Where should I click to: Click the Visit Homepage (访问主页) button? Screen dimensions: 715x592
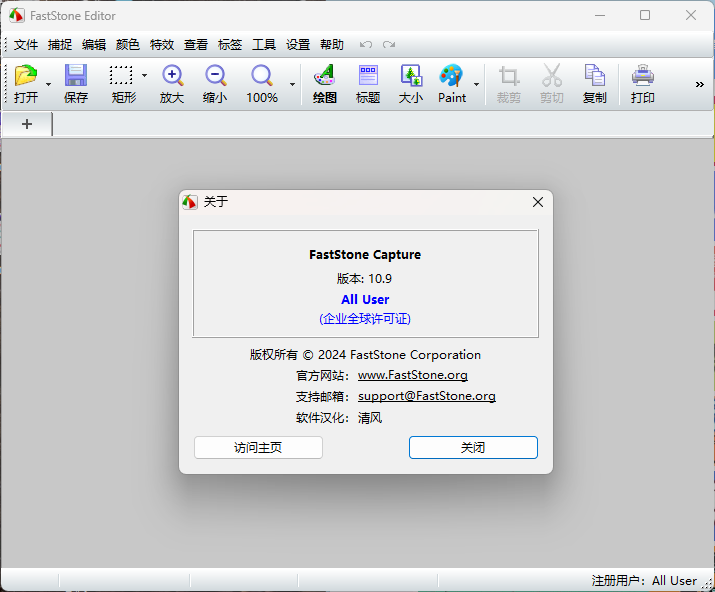click(258, 447)
